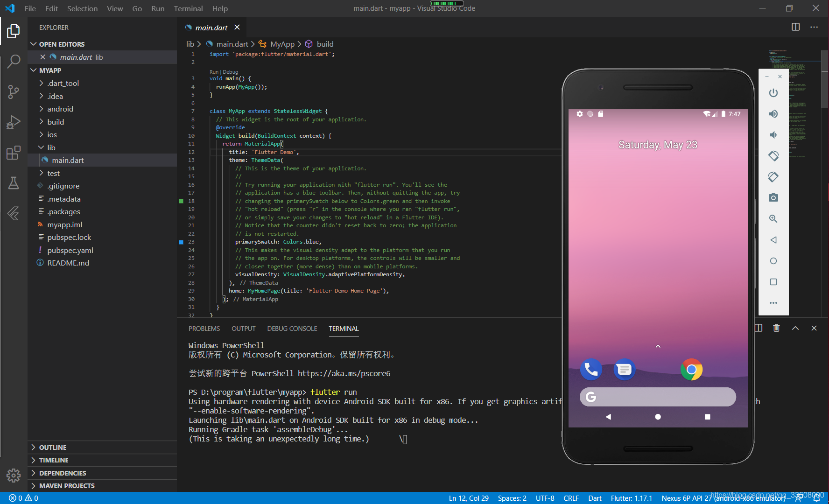Click Flutter: 1.17.1 in status bar
829x504 pixels.
click(631, 498)
